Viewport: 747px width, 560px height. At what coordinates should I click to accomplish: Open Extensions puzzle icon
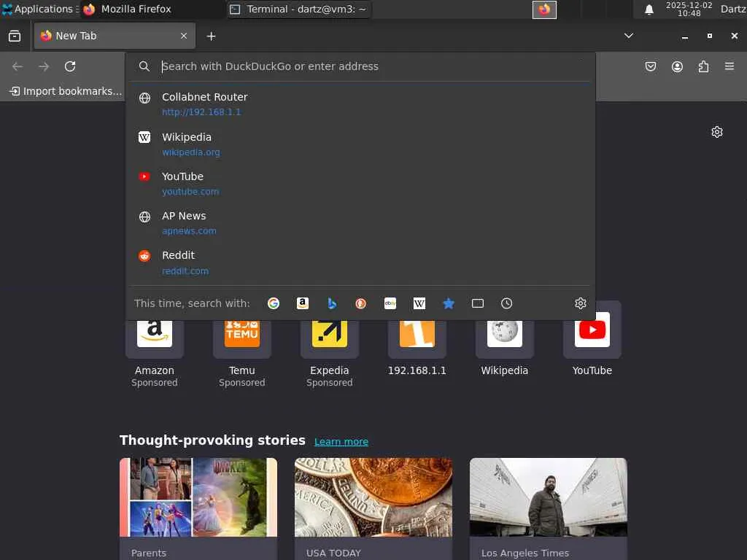point(703,66)
